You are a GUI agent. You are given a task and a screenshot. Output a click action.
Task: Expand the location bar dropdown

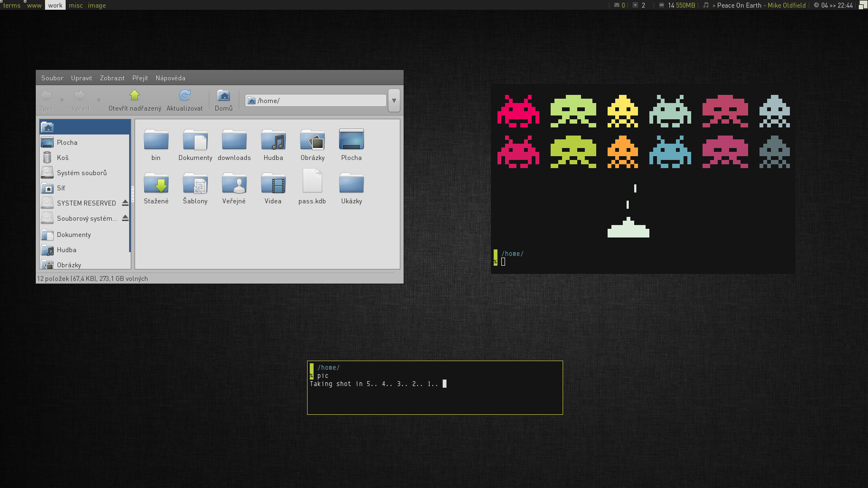tap(394, 100)
